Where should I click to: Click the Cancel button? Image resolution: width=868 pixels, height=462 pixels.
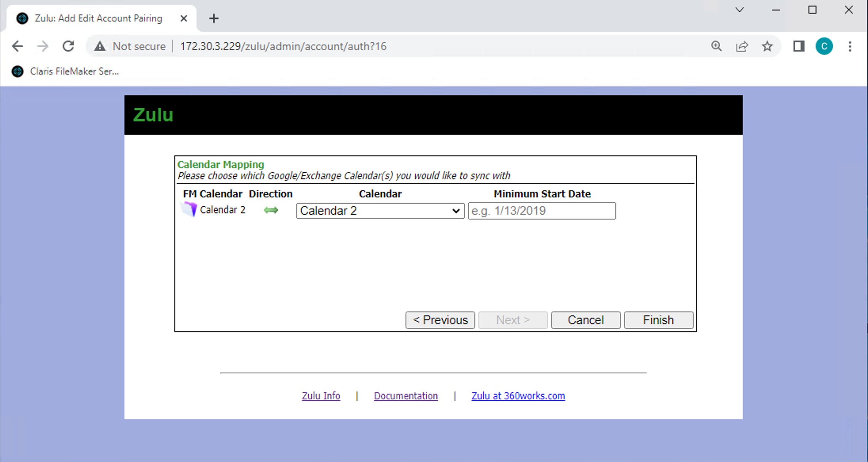tap(586, 320)
